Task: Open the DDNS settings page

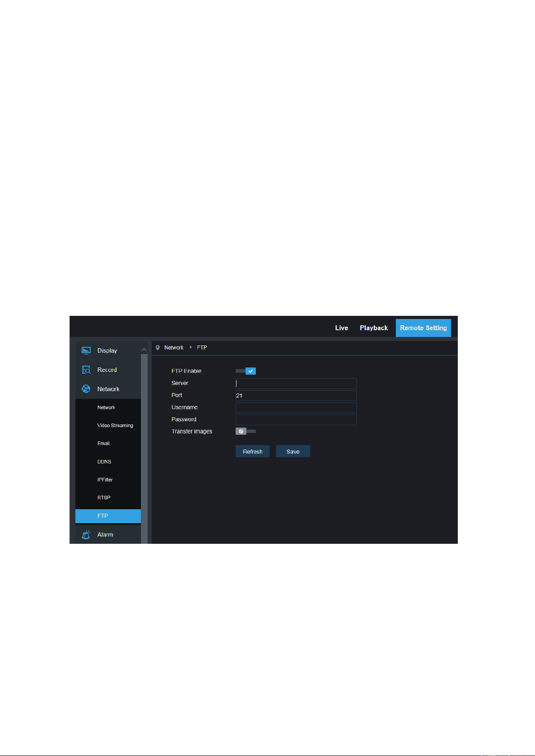Action: click(105, 462)
